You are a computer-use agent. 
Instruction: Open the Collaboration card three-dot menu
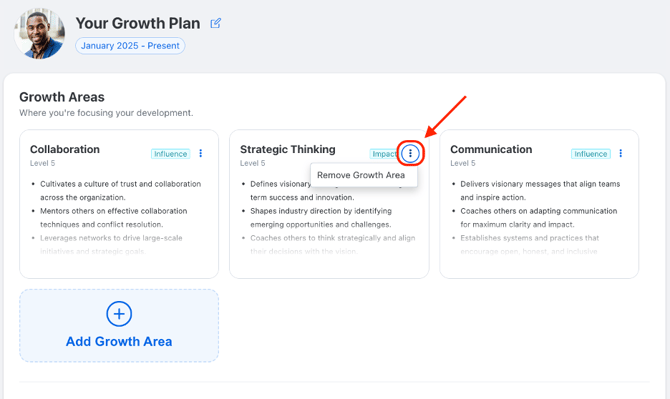click(x=200, y=153)
